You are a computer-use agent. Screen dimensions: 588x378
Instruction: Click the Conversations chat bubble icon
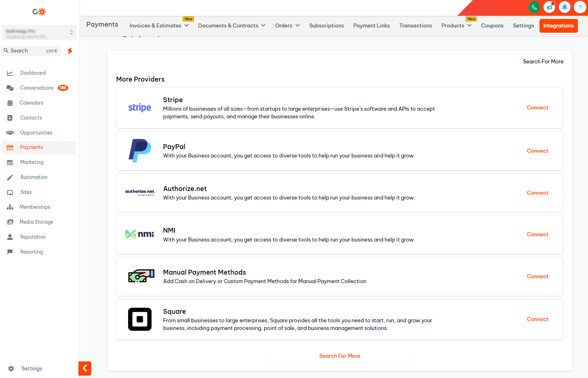10,88
